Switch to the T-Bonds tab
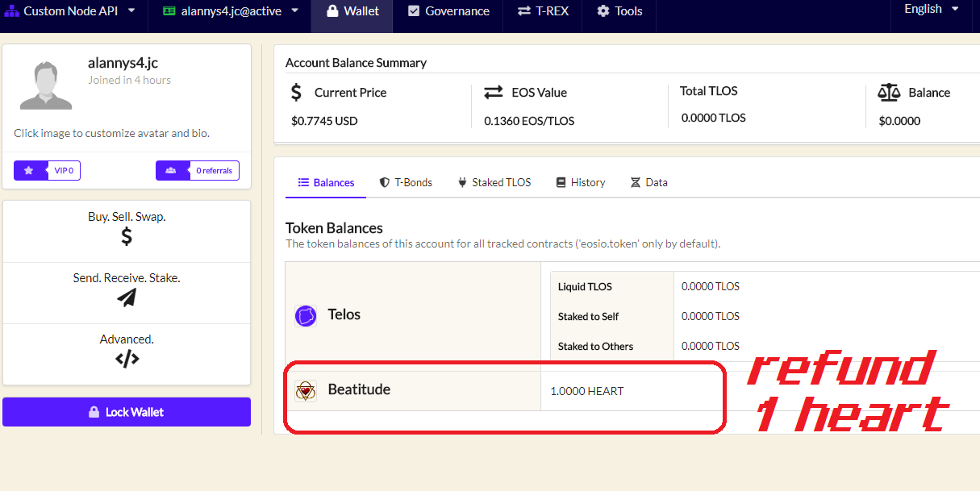This screenshot has width=980, height=491. coord(406,182)
